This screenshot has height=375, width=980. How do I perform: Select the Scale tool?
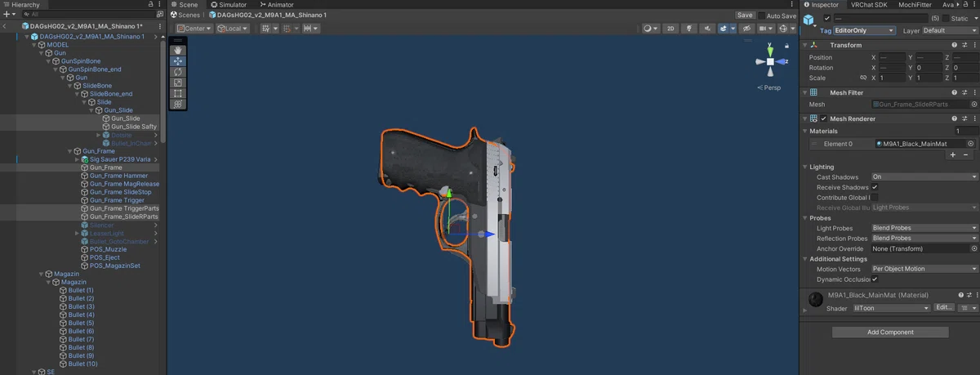[x=178, y=83]
